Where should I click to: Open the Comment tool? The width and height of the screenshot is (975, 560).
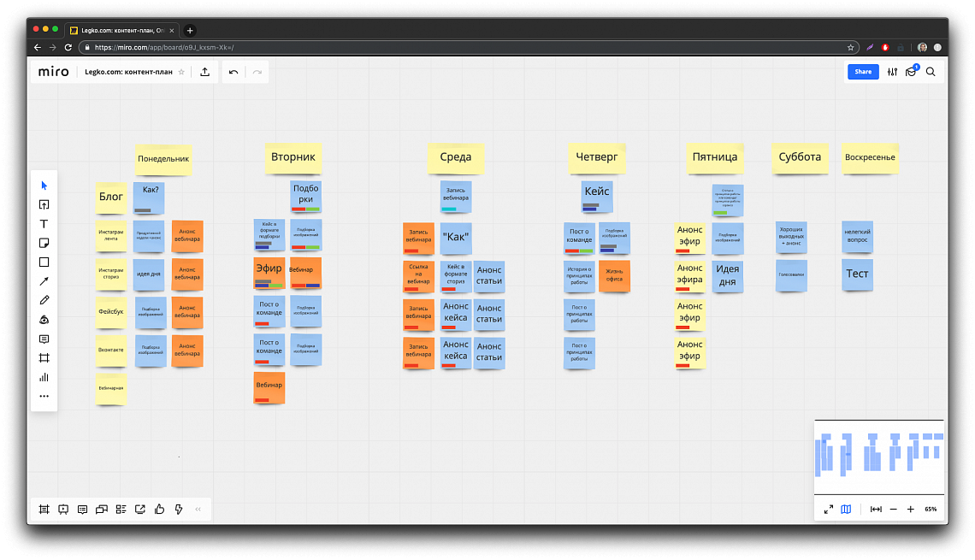(44, 339)
